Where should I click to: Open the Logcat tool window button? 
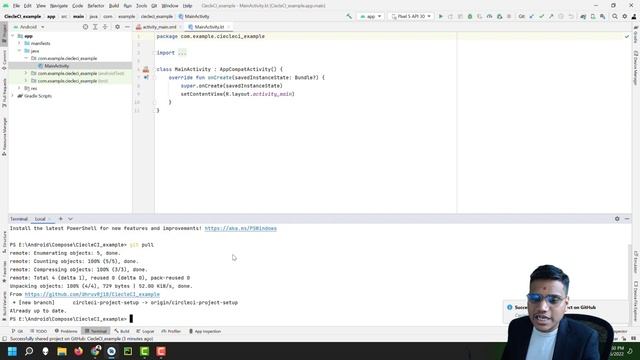pos(145,331)
